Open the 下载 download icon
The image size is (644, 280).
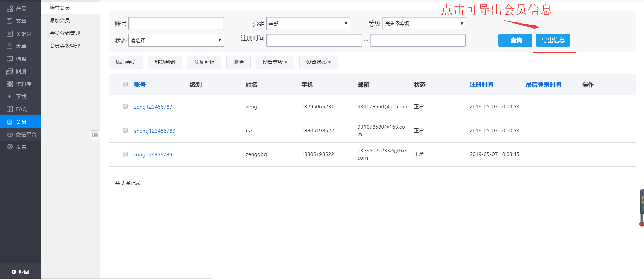click(x=10, y=97)
